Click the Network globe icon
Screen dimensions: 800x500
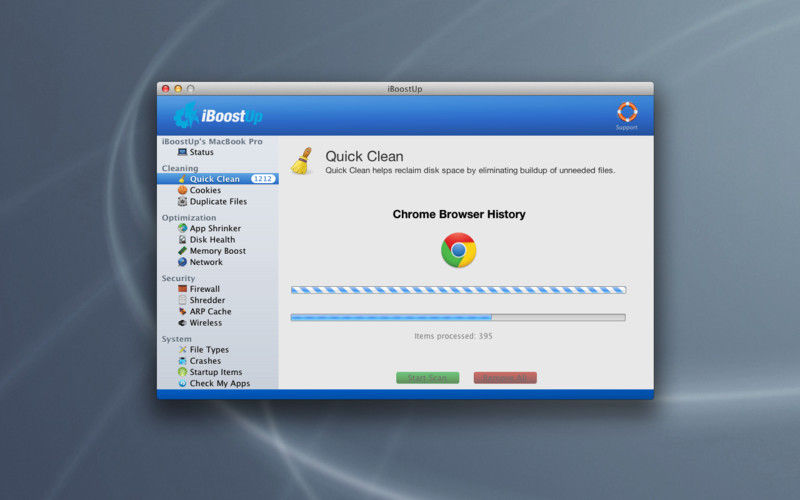[x=182, y=262]
